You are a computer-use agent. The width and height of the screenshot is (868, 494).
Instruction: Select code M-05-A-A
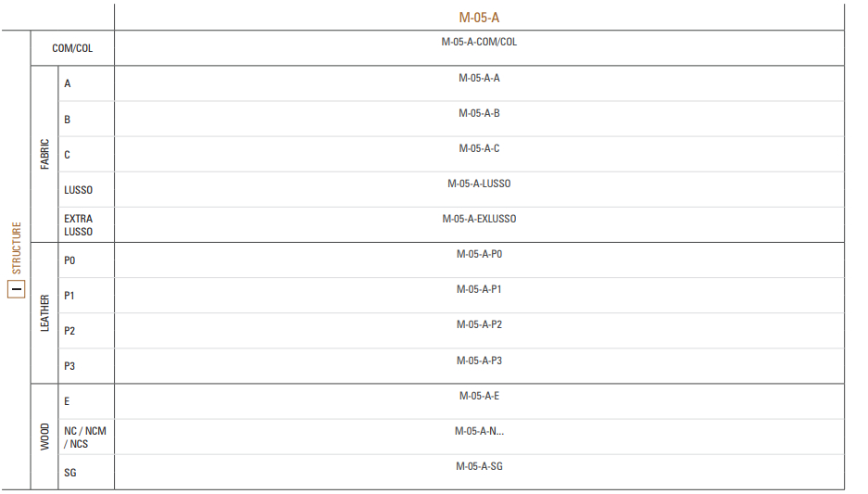(479, 79)
